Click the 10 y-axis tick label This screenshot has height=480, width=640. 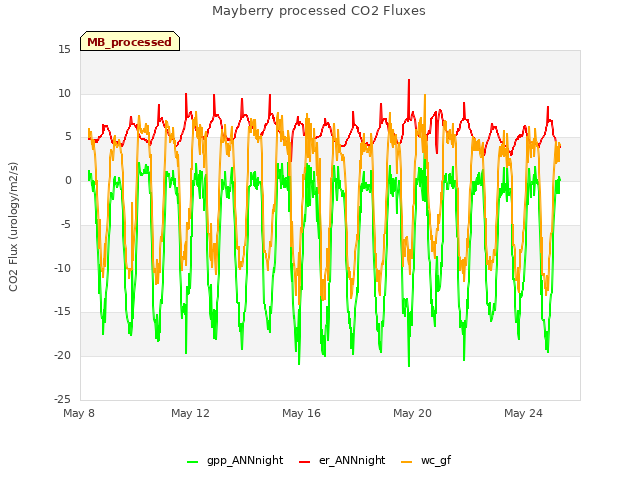point(64,93)
